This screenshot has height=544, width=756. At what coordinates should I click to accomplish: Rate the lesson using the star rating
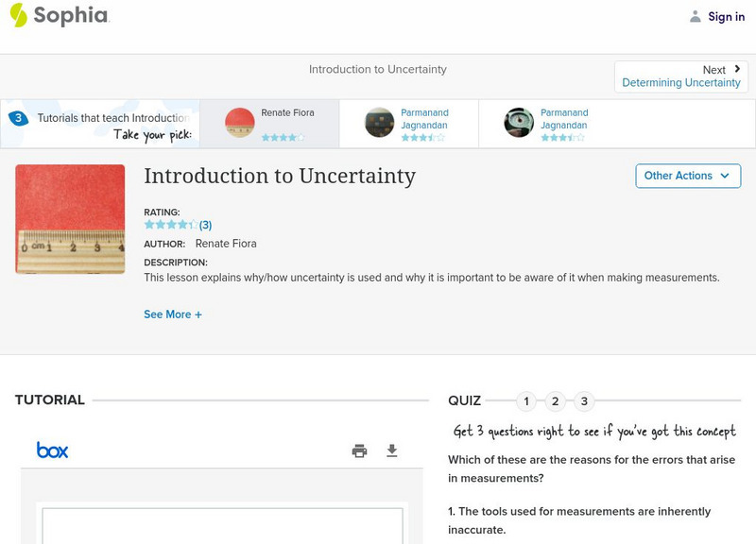click(x=170, y=225)
